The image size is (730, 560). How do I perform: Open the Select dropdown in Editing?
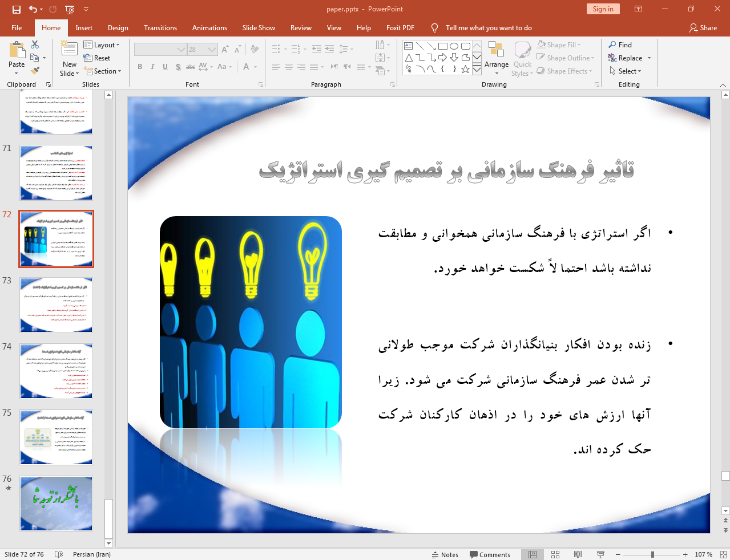(626, 71)
